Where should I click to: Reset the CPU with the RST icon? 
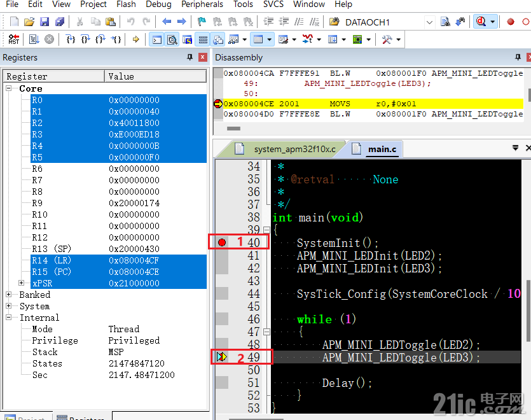pyautogui.click(x=13, y=39)
